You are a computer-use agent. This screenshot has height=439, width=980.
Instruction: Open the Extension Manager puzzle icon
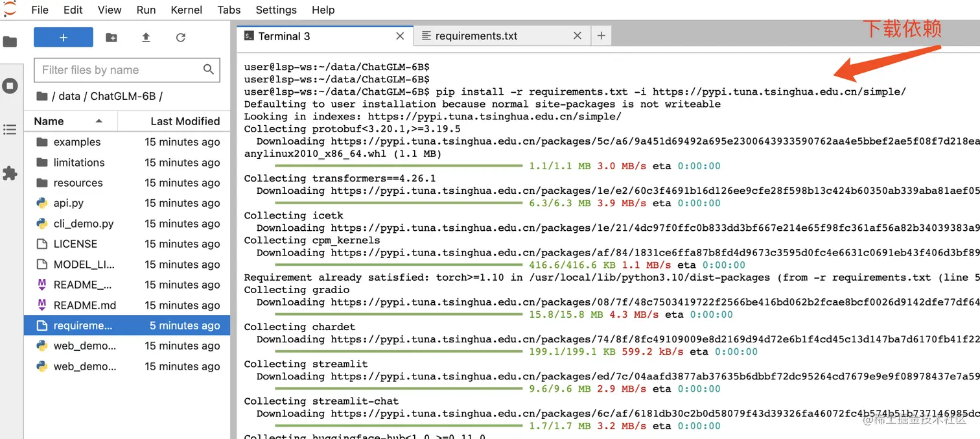pyautogui.click(x=10, y=173)
